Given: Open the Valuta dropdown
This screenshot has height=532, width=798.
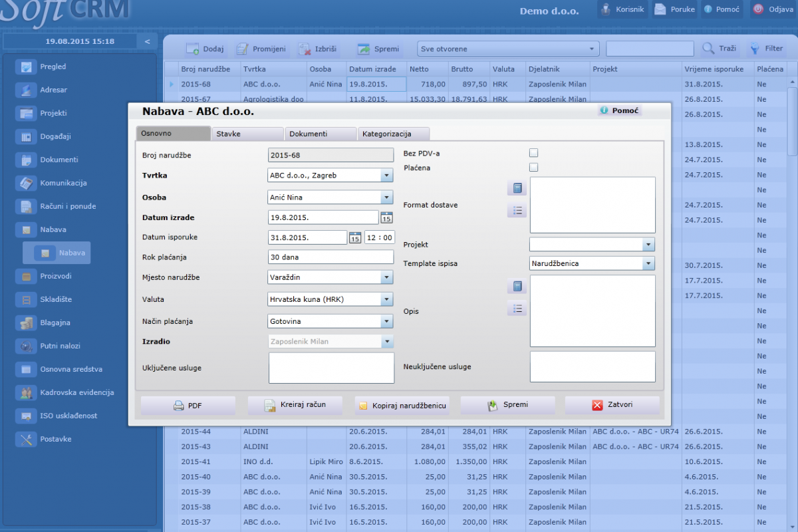Looking at the screenshot, I should (387, 299).
